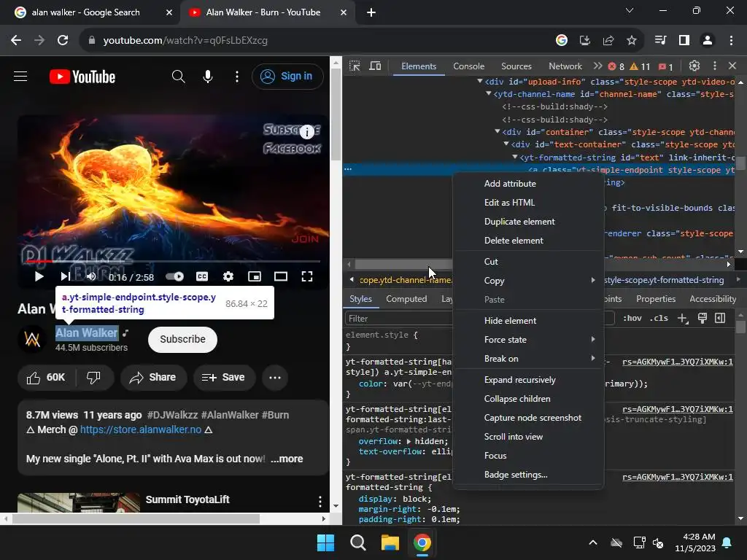Like the video with 60K likes
Screen dimensions: 747x560
coord(46,378)
